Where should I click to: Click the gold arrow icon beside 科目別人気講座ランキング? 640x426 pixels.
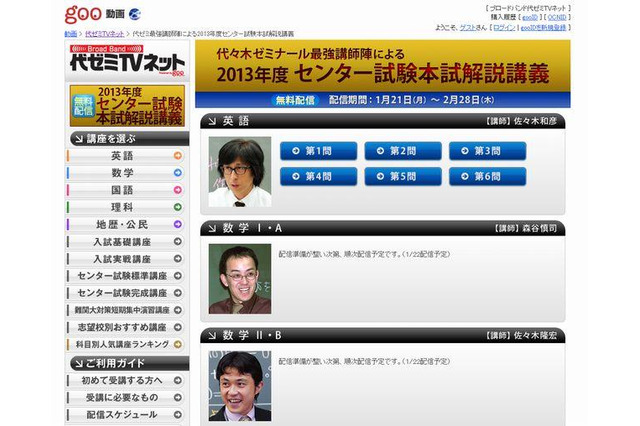pyautogui.click(x=178, y=344)
